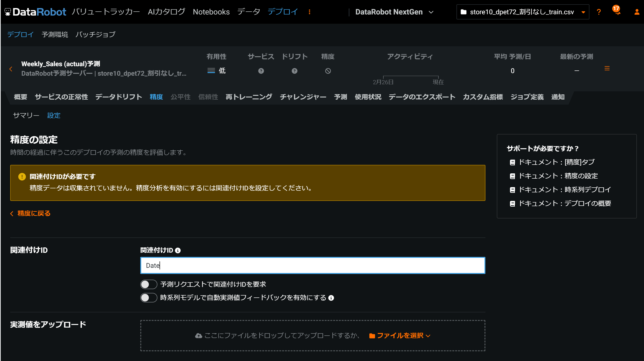This screenshot has width=644, height=361.
Task: Click the ドリフト status question mark icon
Action: pyautogui.click(x=294, y=71)
